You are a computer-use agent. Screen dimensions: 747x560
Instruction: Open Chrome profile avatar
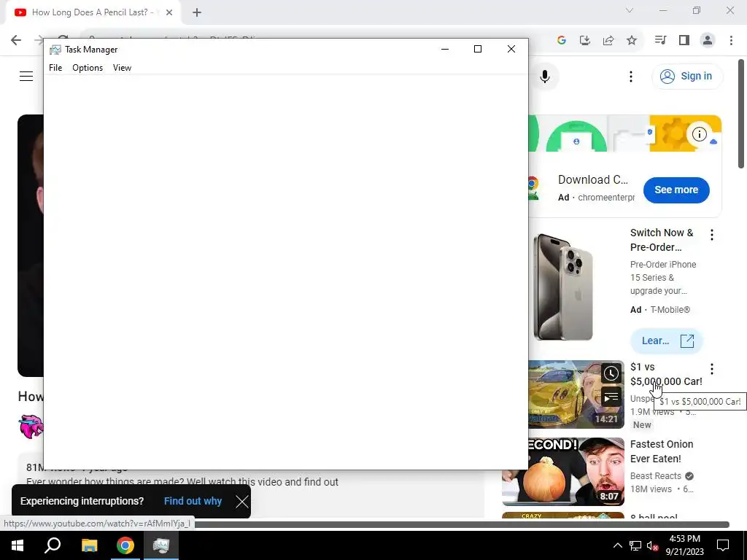pos(708,40)
